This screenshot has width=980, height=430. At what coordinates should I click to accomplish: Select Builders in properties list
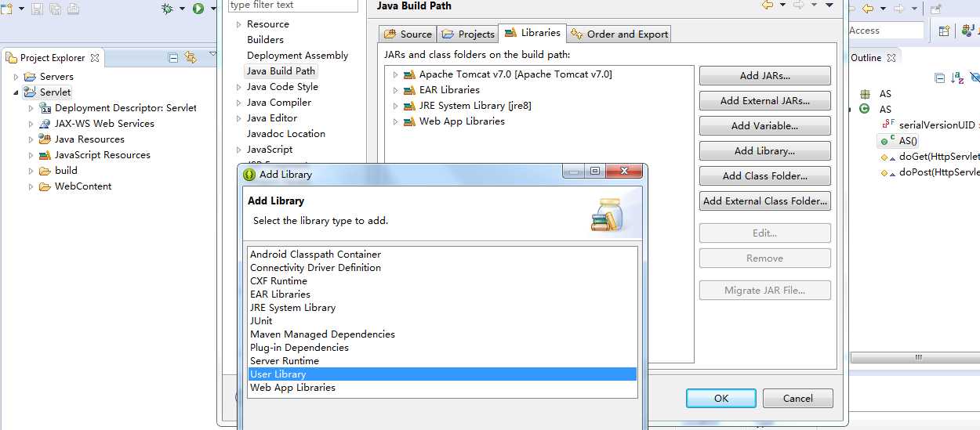265,40
